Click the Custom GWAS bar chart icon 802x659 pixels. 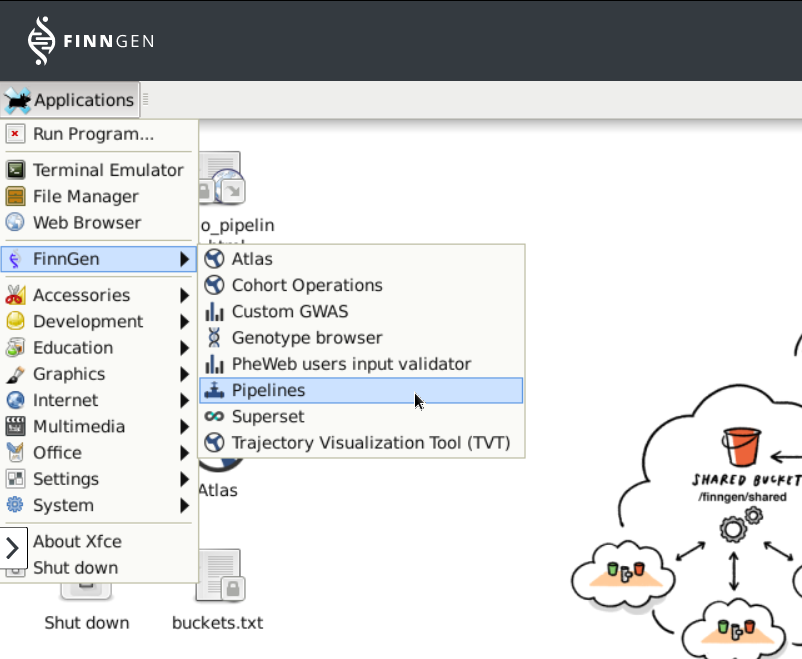[x=214, y=311]
